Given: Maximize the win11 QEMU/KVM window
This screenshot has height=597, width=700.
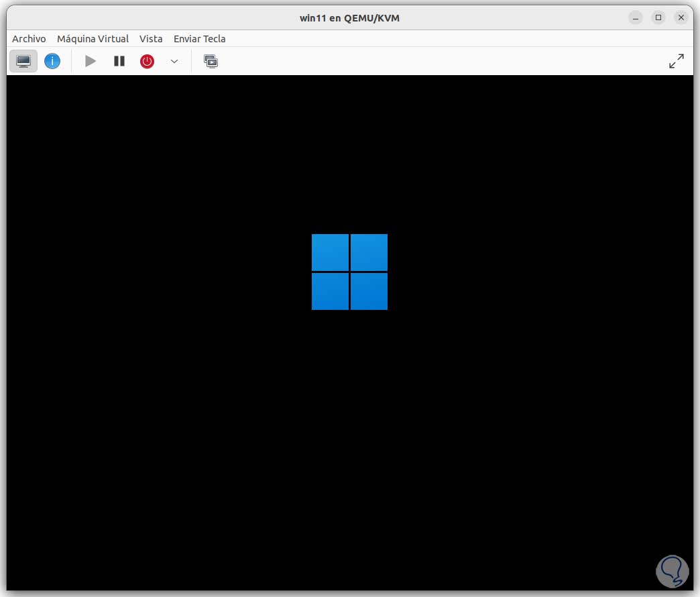Looking at the screenshot, I should coord(658,18).
